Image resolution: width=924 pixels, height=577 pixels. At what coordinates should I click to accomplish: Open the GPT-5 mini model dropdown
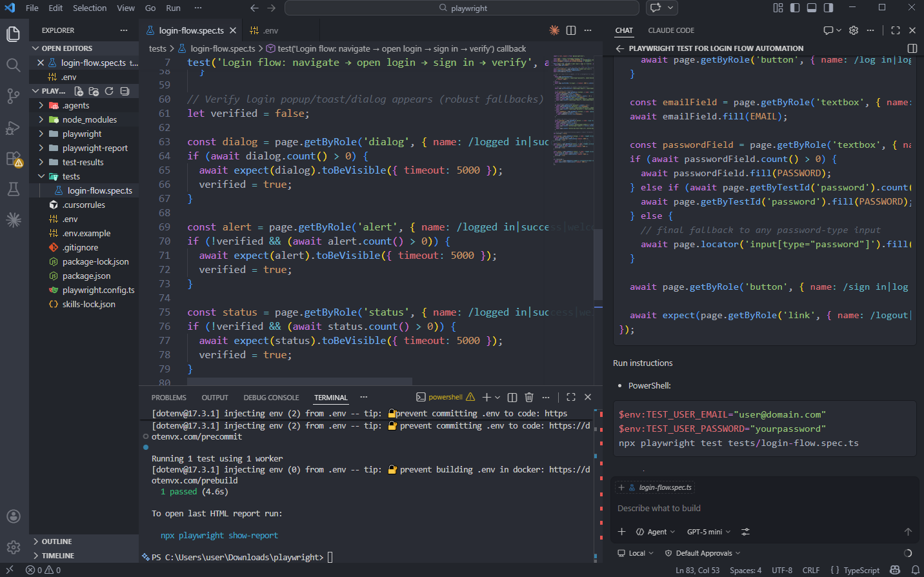click(708, 532)
